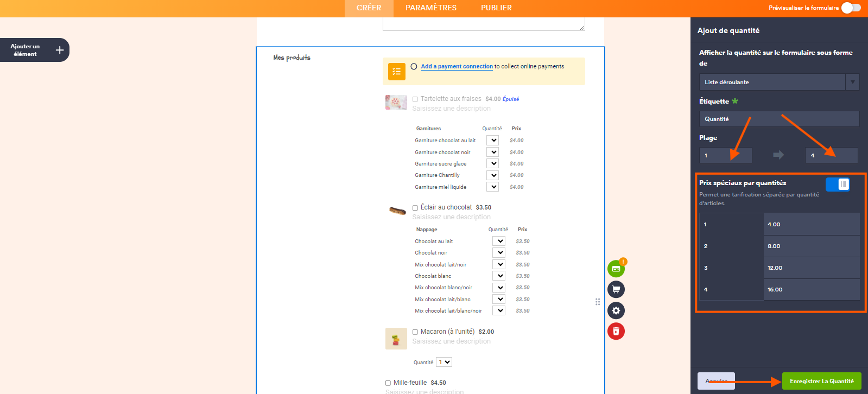
Task: Click the red trash delete icon
Action: [616, 331]
